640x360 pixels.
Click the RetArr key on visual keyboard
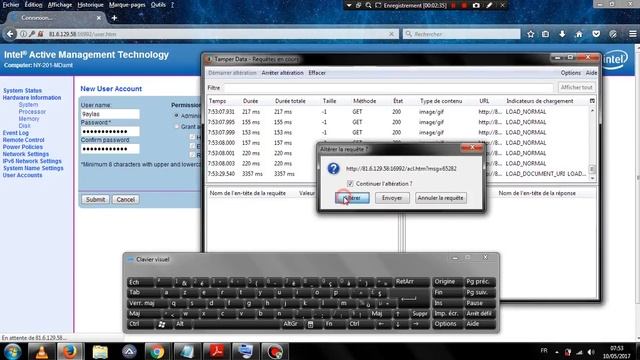pyautogui.click(x=412, y=282)
